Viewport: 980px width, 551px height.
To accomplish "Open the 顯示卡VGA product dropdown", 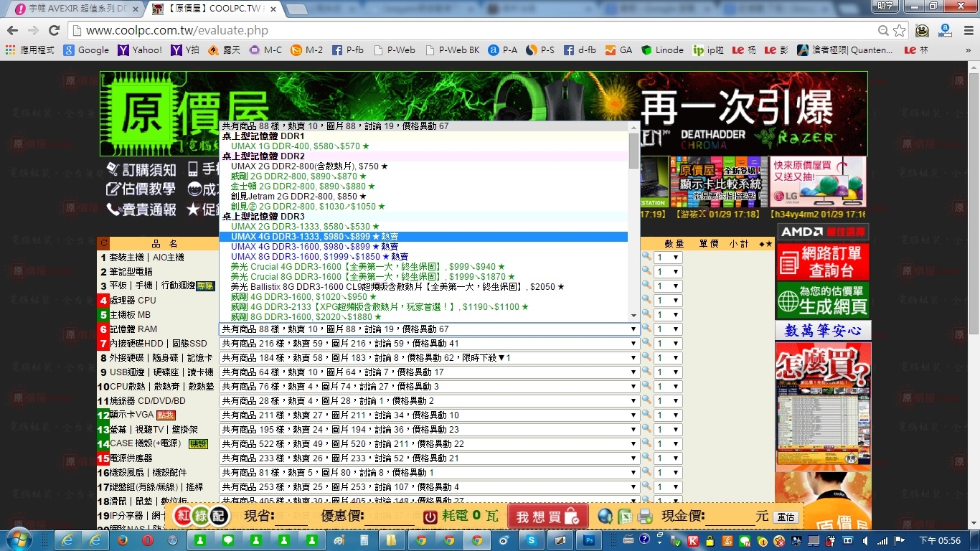I will (x=429, y=415).
